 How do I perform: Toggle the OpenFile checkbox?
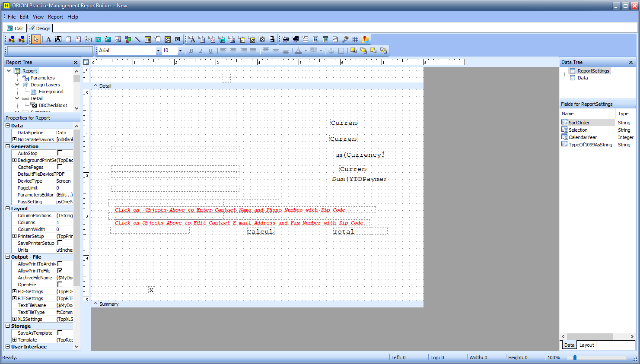pyautogui.click(x=60, y=284)
